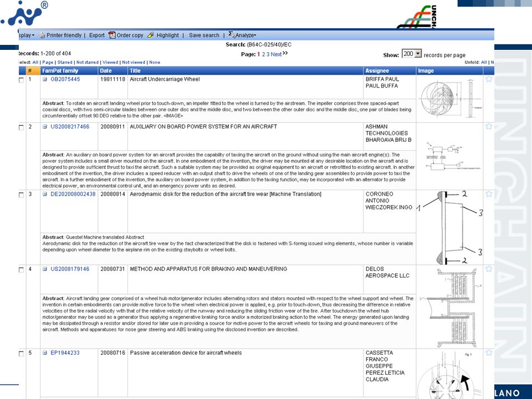Click assignee 'DELOS AEROSPACE LLC'
This screenshot has height=399, width=532.
[x=387, y=272]
